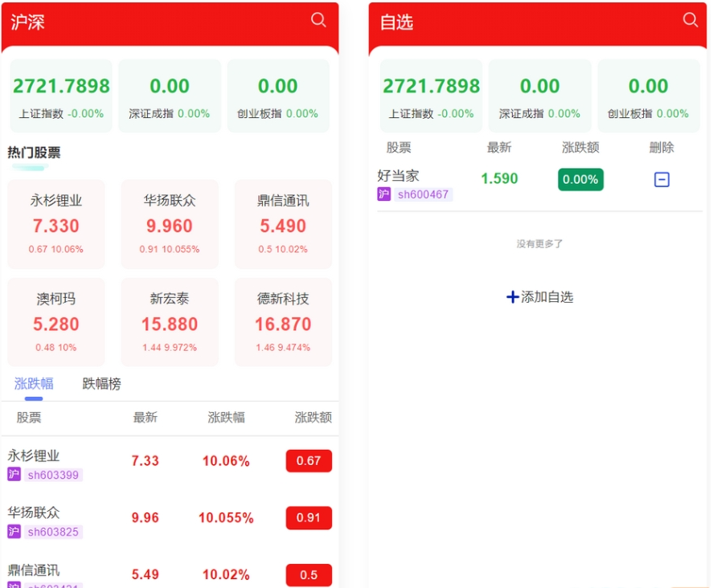Click the 沪 badge under 鼎信通讯 in the list
This screenshot has width=713, height=588.
13,586
